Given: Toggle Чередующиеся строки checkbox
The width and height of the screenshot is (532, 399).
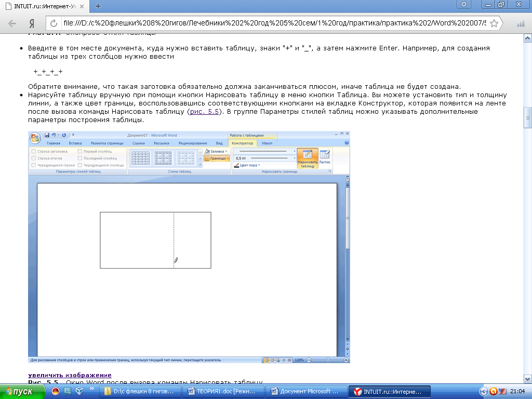Looking at the screenshot, I should (x=34, y=165).
